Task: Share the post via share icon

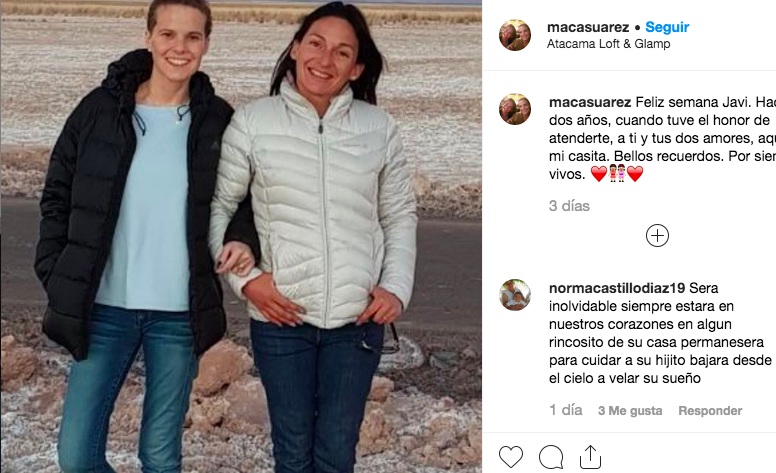Action: 590,457
